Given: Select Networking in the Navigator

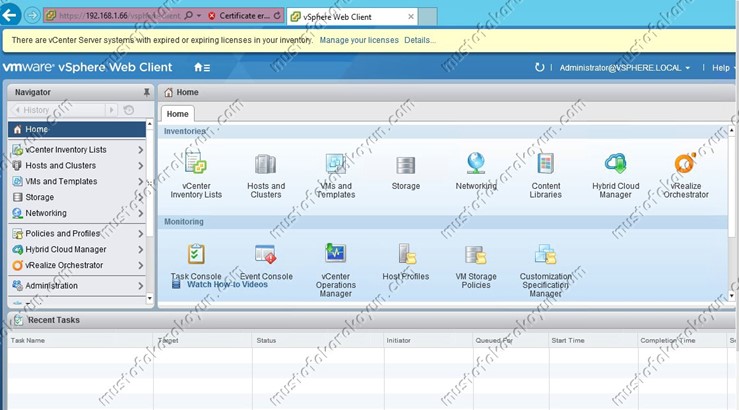Looking at the screenshot, I should point(77,213).
